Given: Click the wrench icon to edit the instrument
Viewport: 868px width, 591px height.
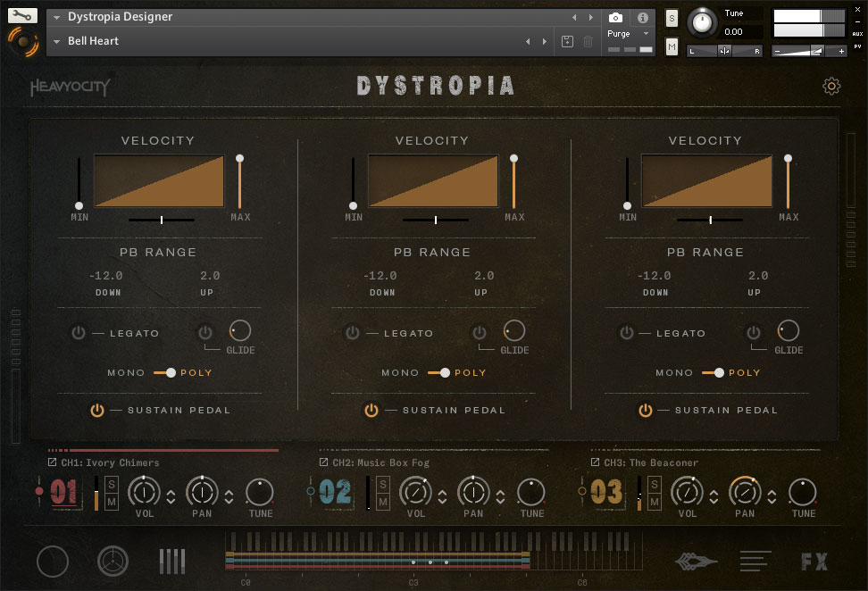Looking at the screenshot, I should 22,15.
